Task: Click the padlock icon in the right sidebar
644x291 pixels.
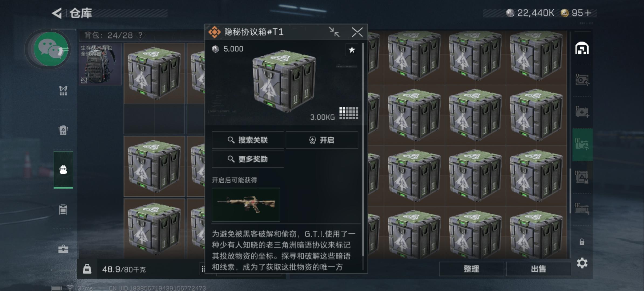Action: point(582,242)
